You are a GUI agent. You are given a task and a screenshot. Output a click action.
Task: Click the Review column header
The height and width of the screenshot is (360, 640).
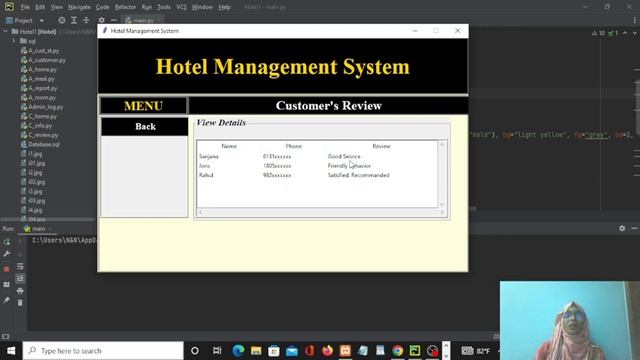pyautogui.click(x=381, y=146)
